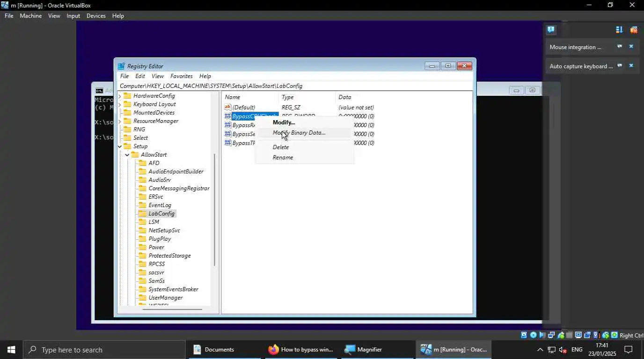Click the notification sort order icon
This screenshot has height=359, width=644.
click(619, 29)
